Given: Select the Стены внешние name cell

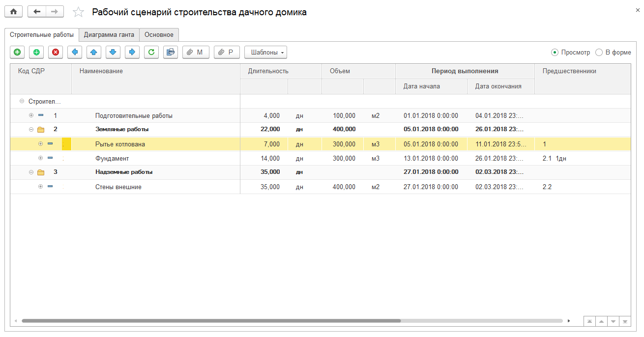Looking at the screenshot, I should click(x=156, y=187).
